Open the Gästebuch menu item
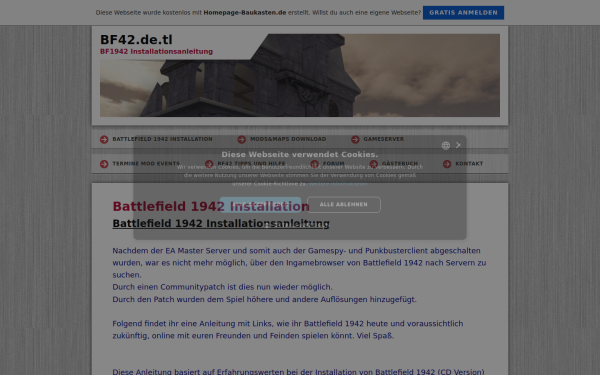The image size is (600, 375). [399, 164]
